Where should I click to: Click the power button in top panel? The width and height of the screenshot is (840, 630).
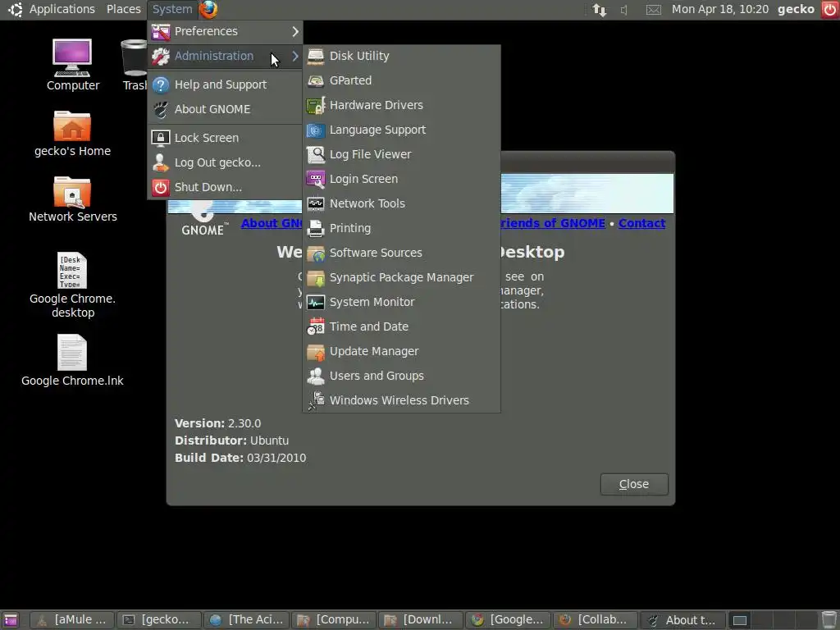coord(830,9)
